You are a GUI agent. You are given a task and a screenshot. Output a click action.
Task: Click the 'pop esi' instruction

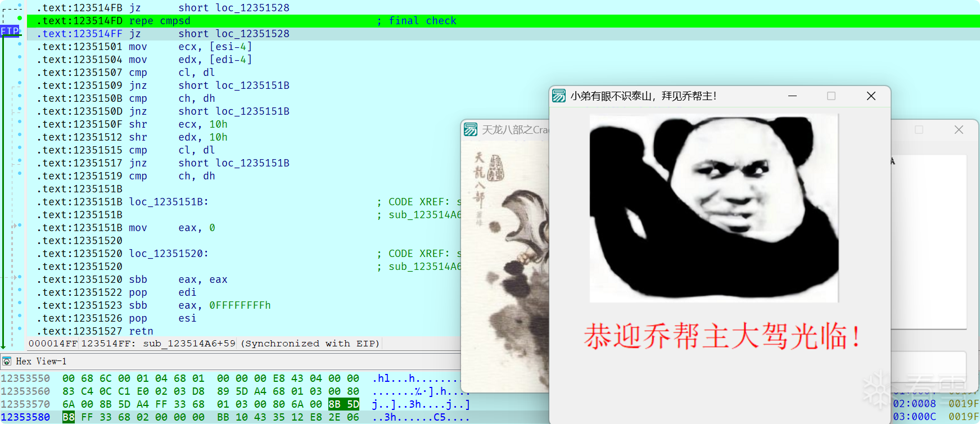[x=162, y=318]
